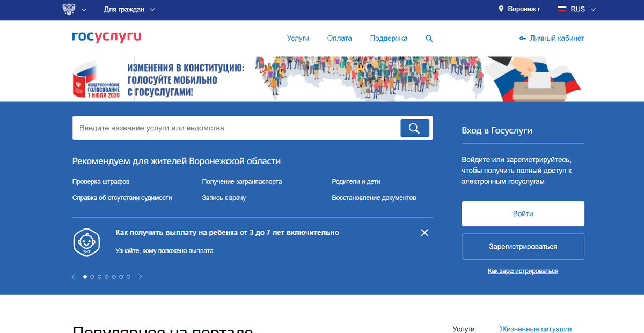Open the Поддержка menu item
This screenshot has width=644, height=333.
pos(389,38)
